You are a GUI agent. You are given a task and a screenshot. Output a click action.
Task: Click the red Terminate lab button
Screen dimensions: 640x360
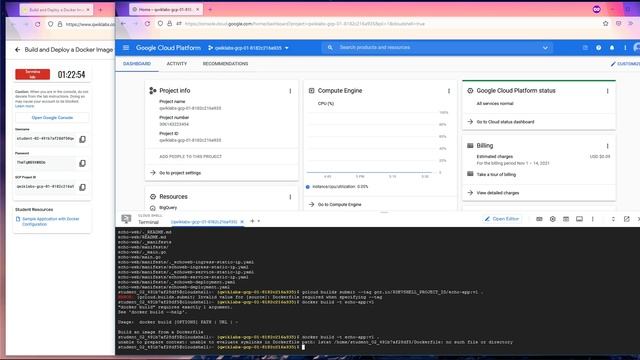coord(33,74)
